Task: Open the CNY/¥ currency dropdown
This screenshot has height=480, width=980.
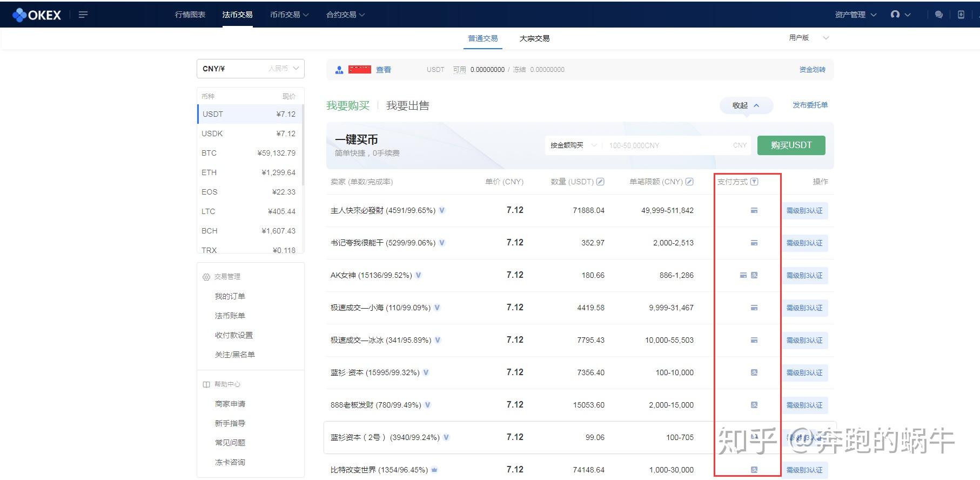Action: 251,69
